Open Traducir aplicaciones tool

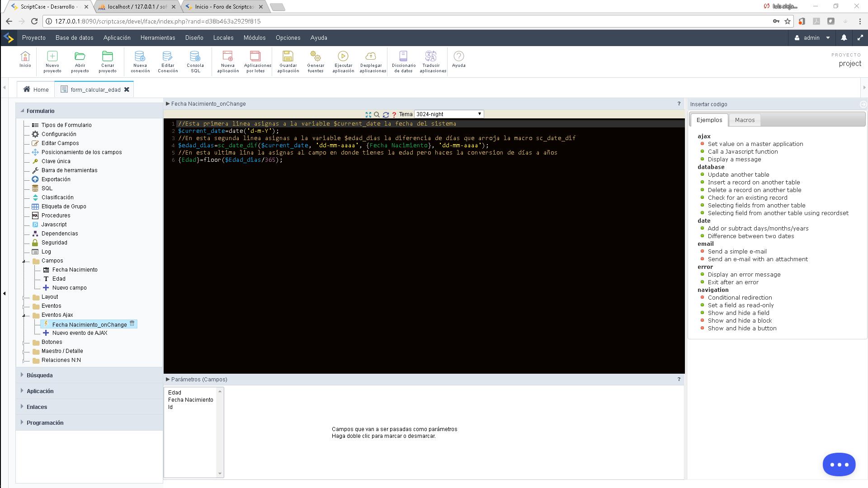tap(433, 61)
